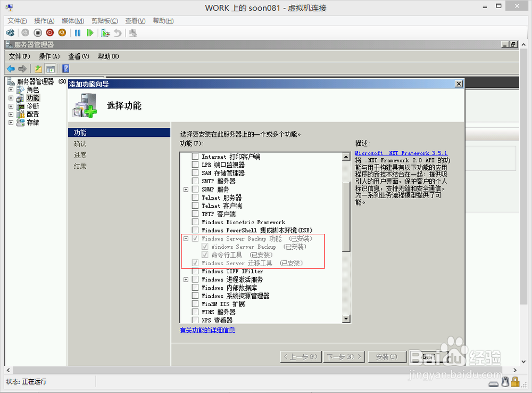Pause the virtual machine

tap(78, 33)
